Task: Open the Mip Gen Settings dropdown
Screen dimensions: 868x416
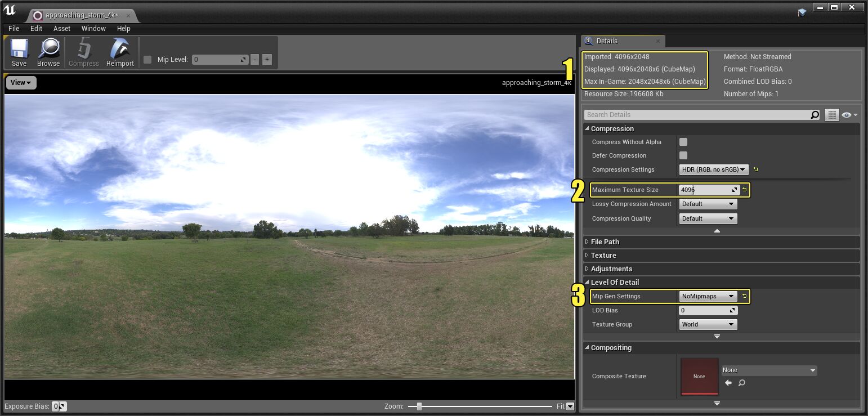Action: 708,296
